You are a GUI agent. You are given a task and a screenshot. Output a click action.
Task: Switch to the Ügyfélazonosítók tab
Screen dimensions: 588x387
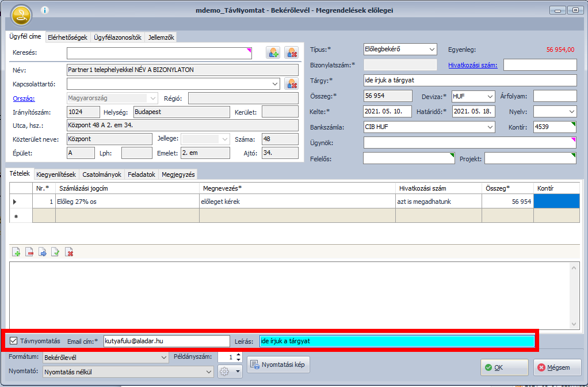118,37
